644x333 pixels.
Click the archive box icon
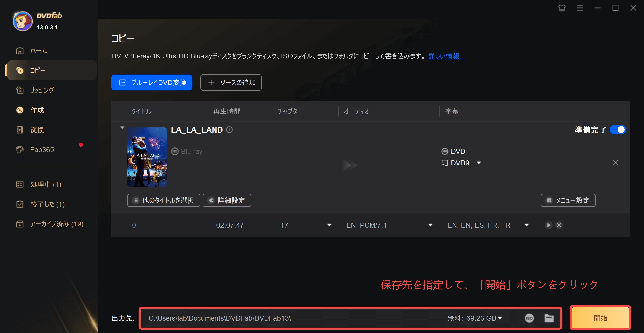pyautogui.click(x=20, y=224)
